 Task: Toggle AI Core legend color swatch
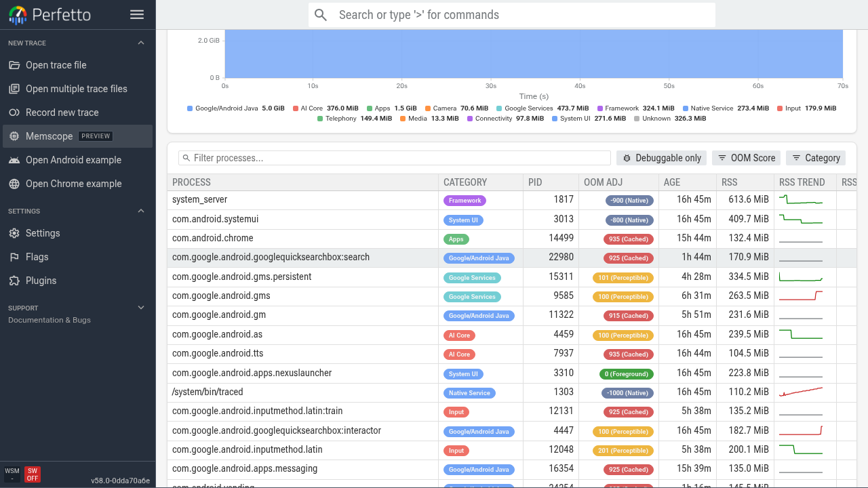point(296,108)
